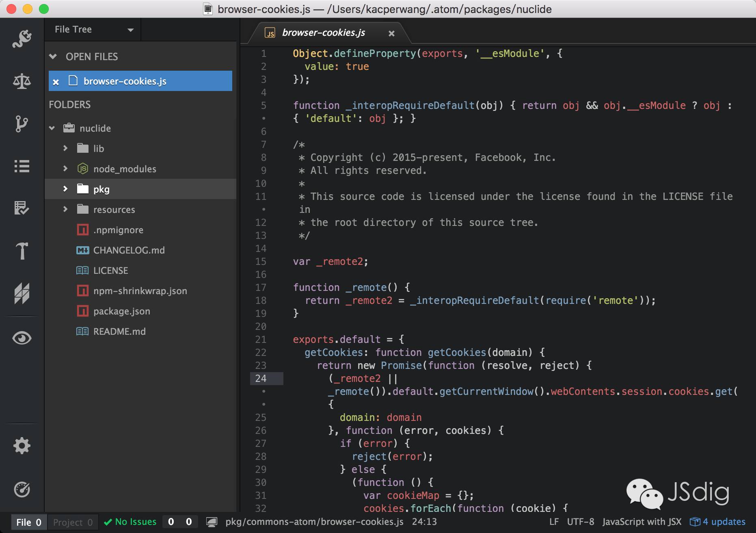Collapse the OPEN FILES section
Screen dimensions: 756x533
tap(53, 56)
